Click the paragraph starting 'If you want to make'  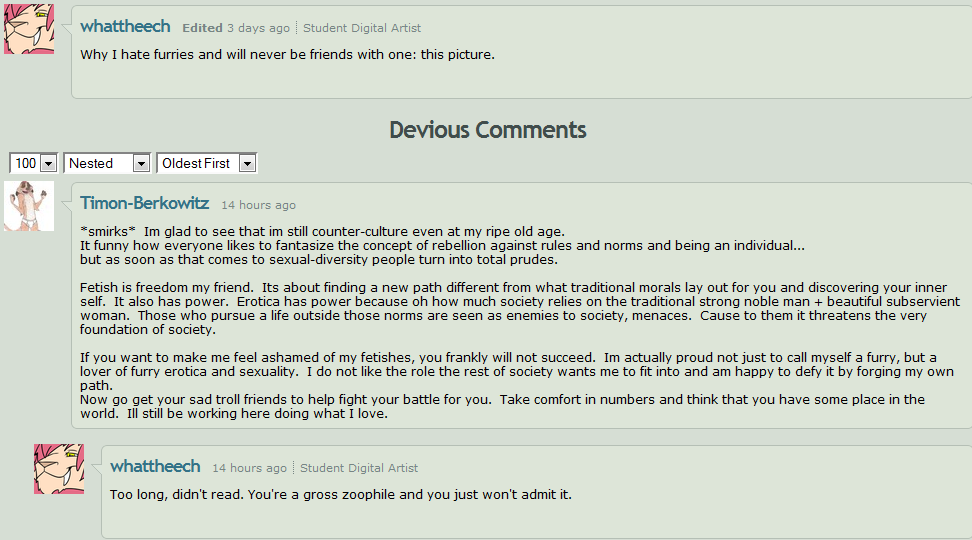(516, 386)
